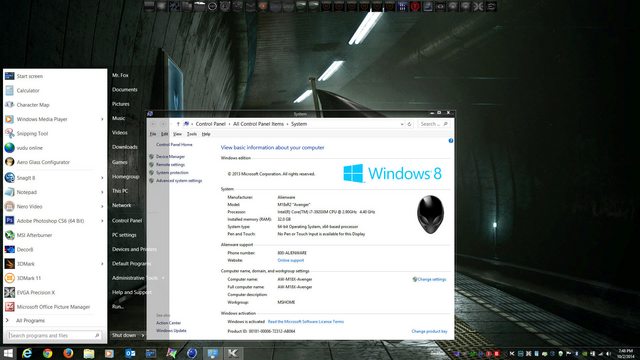The width and height of the screenshot is (640, 360).
Task: Click the back arrow in System window
Action: (153, 124)
